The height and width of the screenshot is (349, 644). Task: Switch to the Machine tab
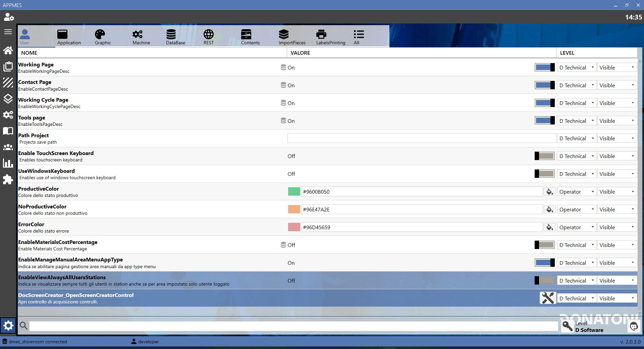pyautogui.click(x=141, y=37)
